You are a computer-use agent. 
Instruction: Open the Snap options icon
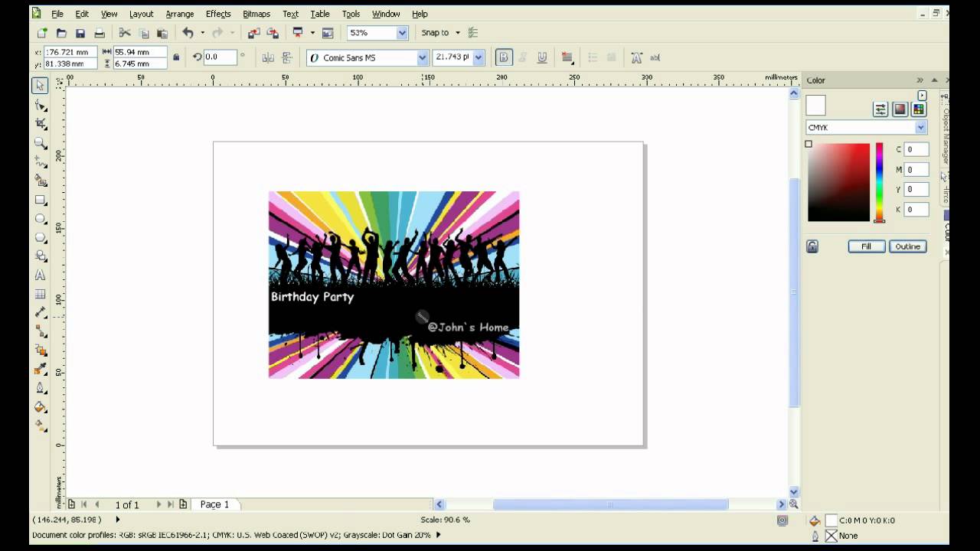coord(473,33)
